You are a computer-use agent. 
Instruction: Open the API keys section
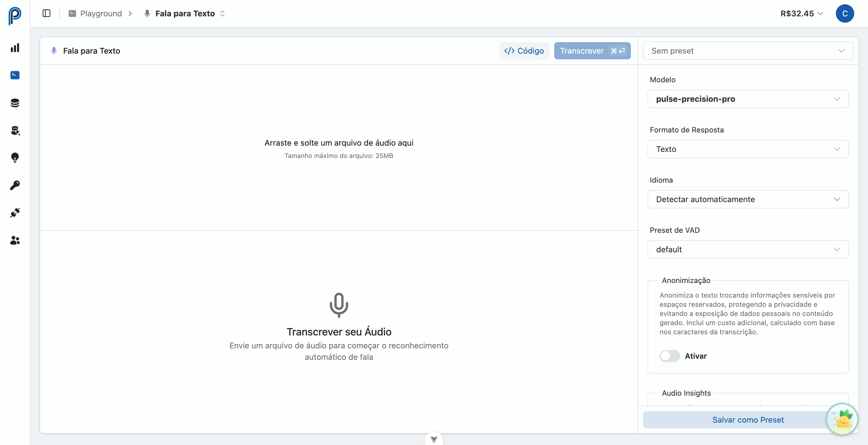[14, 185]
